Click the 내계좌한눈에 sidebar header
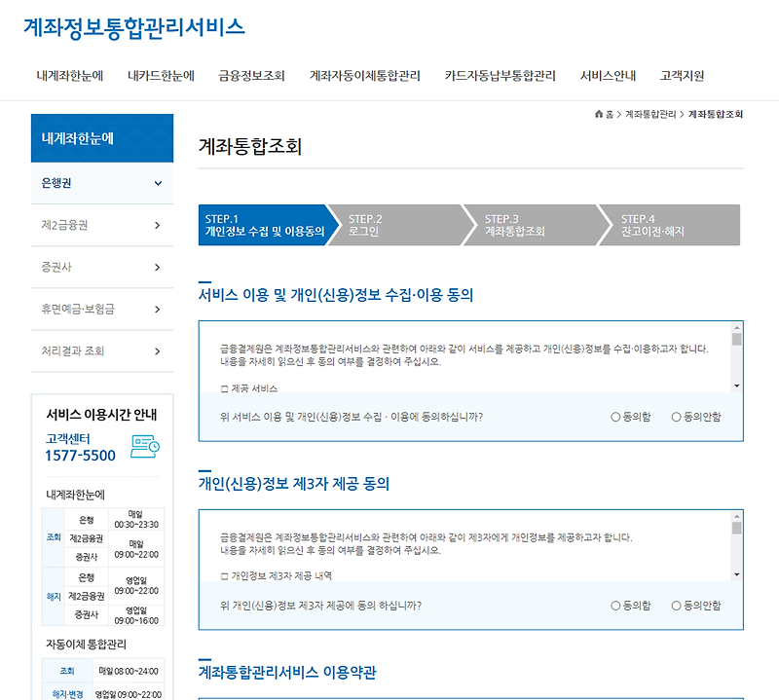The image size is (779, 700). click(102, 138)
